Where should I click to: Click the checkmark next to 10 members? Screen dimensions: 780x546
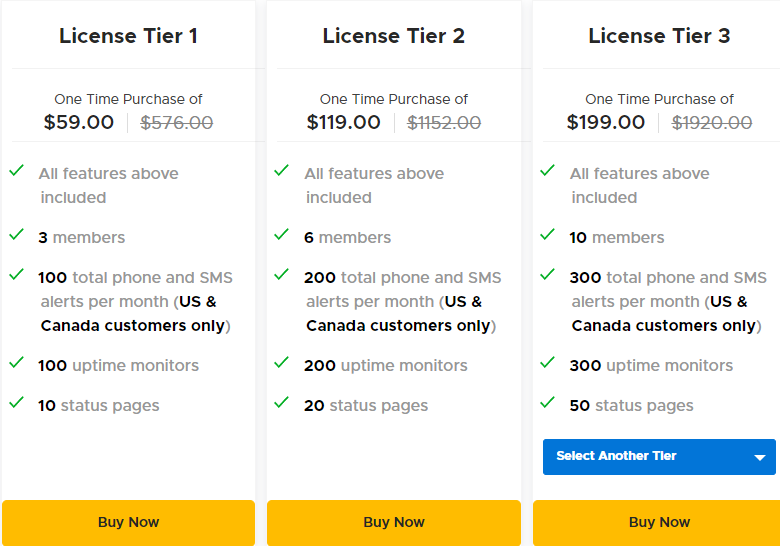[547, 235]
